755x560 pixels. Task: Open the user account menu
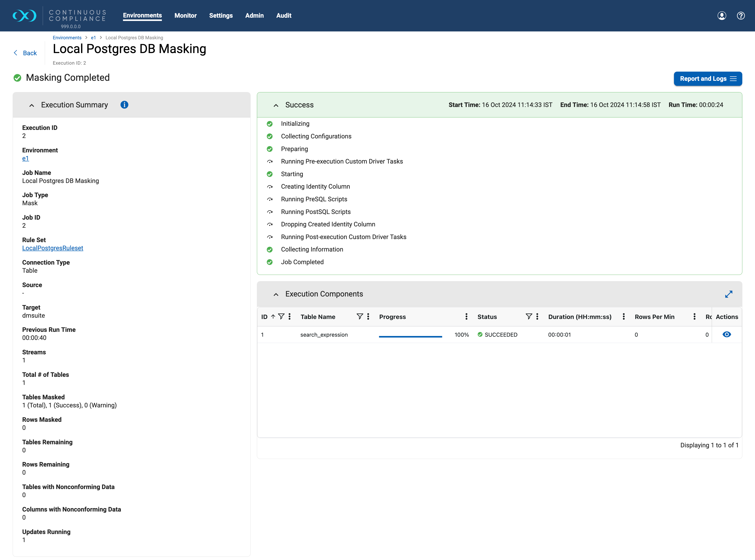(x=722, y=16)
